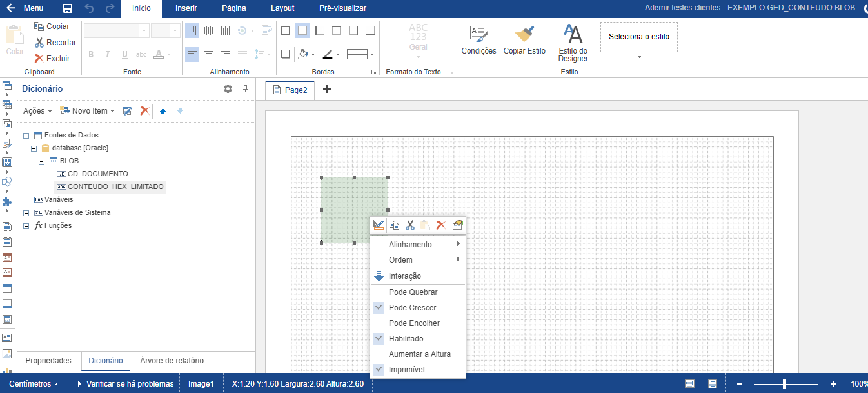Expand the Variáveis de Sistema node
Image resolution: width=868 pixels, height=393 pixels.
point(26,213)
